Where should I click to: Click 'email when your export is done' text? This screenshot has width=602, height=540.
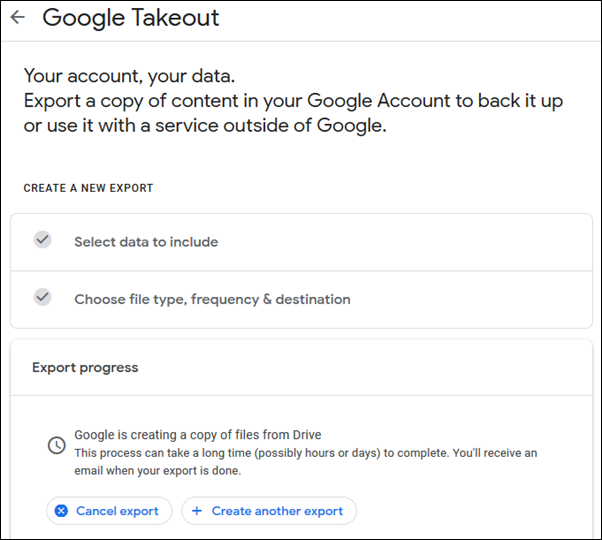pyautogui.click(x=158, y=471)
